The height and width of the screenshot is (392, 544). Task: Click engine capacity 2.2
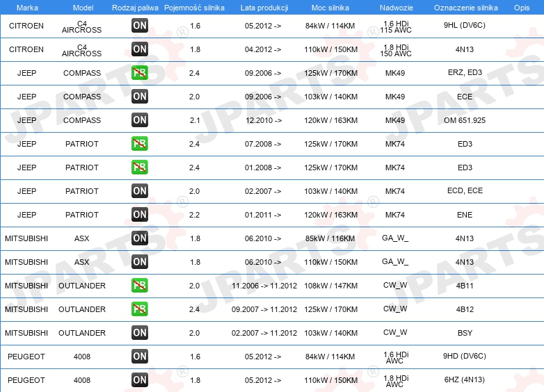194,215
